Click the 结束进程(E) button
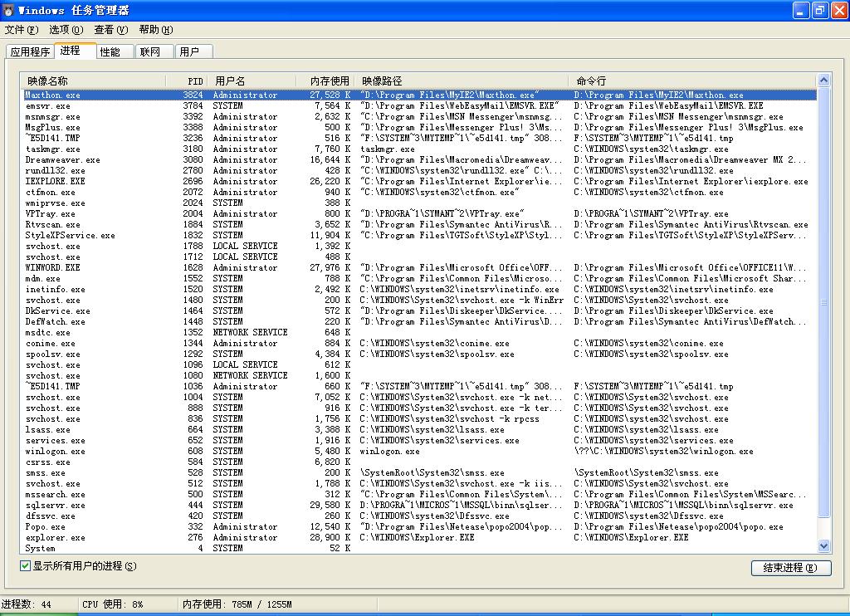 (x=791, y=568)
